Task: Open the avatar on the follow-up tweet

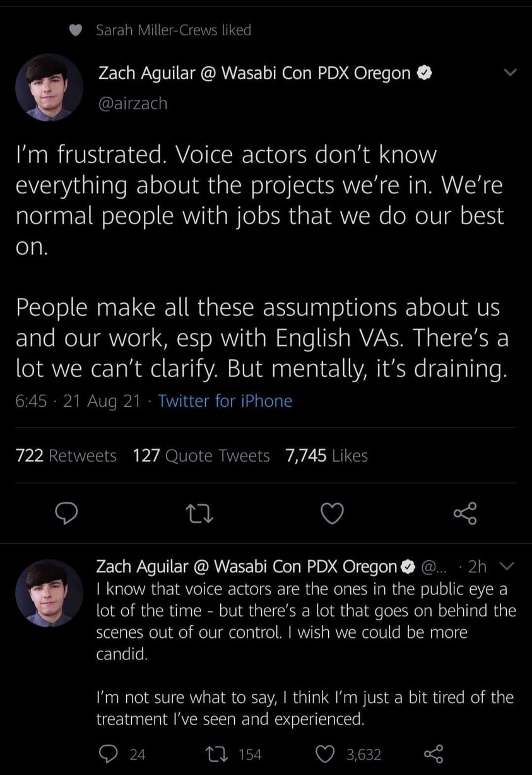Action: [49, 593]
